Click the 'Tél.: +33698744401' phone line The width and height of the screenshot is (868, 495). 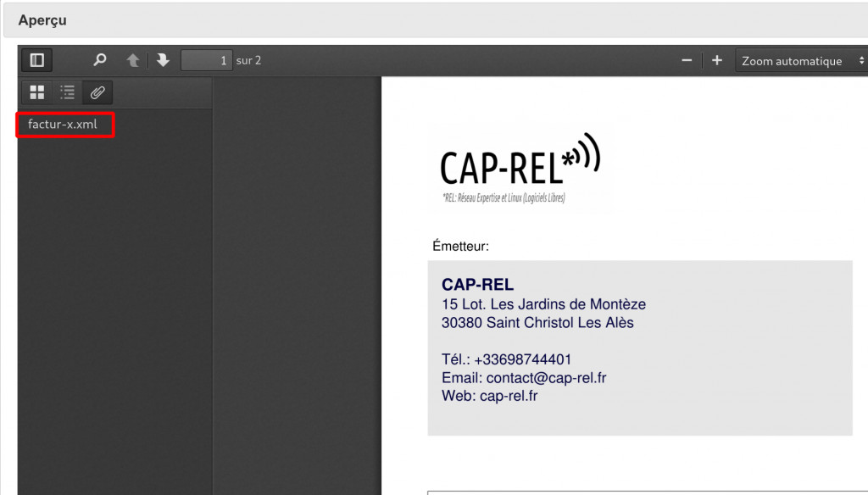(x=507, y=359)
